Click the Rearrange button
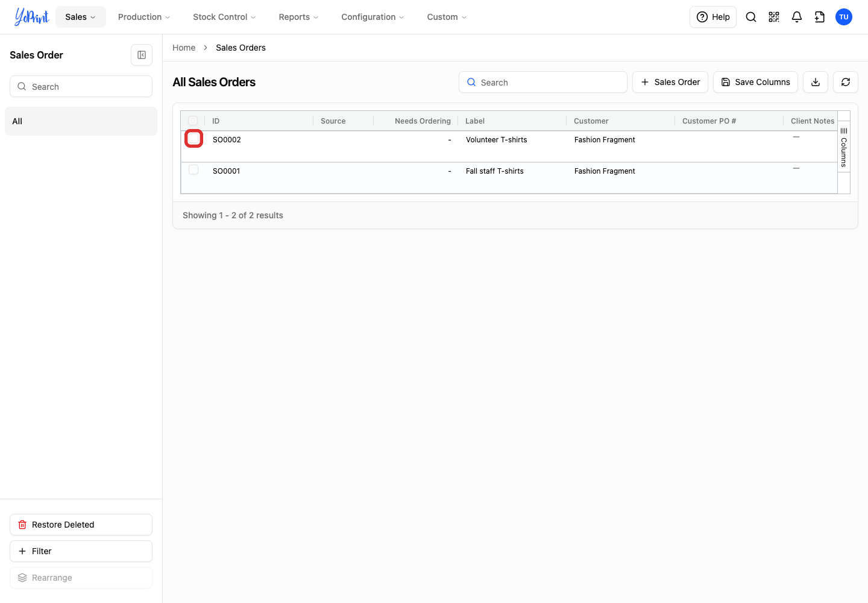 81,578
